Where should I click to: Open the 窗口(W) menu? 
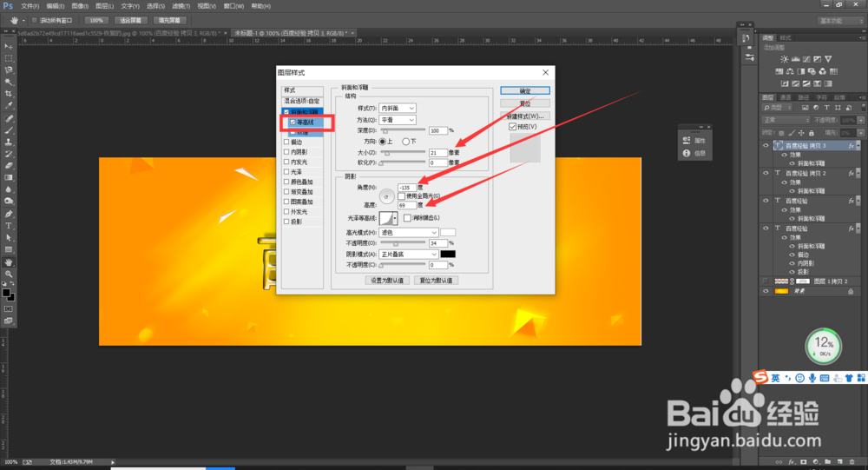[233, 6]
